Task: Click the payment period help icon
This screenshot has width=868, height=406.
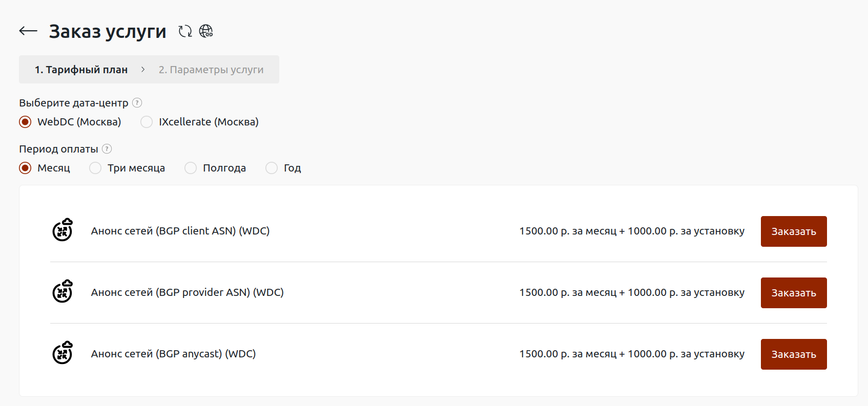Action: coord(107,149)
